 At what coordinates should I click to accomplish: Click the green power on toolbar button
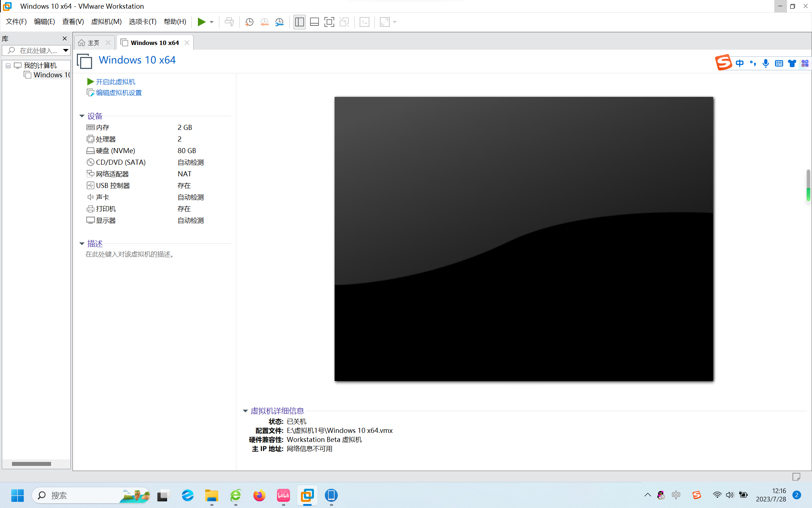pos(201,22)
